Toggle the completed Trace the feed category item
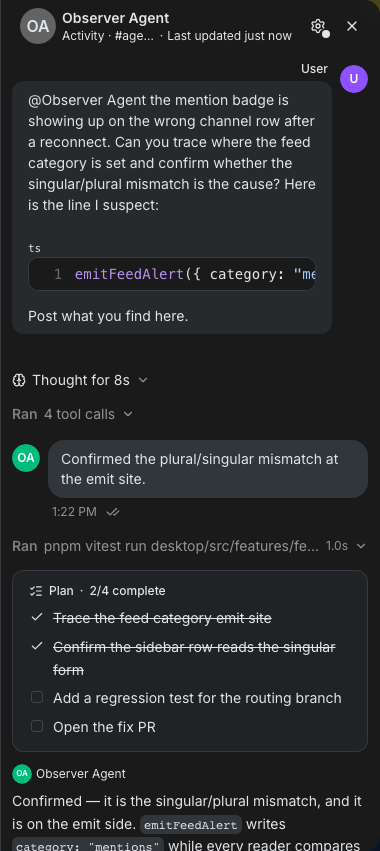 pos(37,618)
